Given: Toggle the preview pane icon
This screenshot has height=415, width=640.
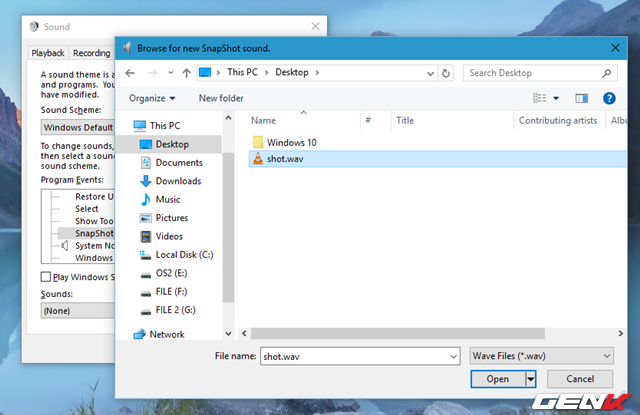Looking at the screenshot, I should coord(582,98).
